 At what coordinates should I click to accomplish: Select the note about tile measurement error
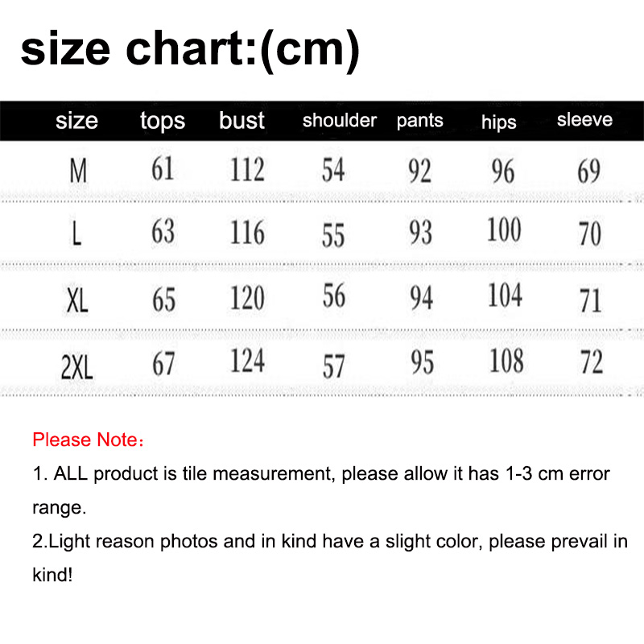pyautogui.click(x=321, y=490)
